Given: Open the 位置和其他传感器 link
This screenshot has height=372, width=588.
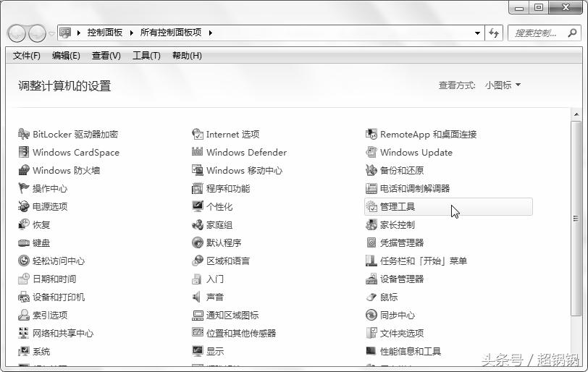Looking at the screenshot, I should (x=241, y=333).
